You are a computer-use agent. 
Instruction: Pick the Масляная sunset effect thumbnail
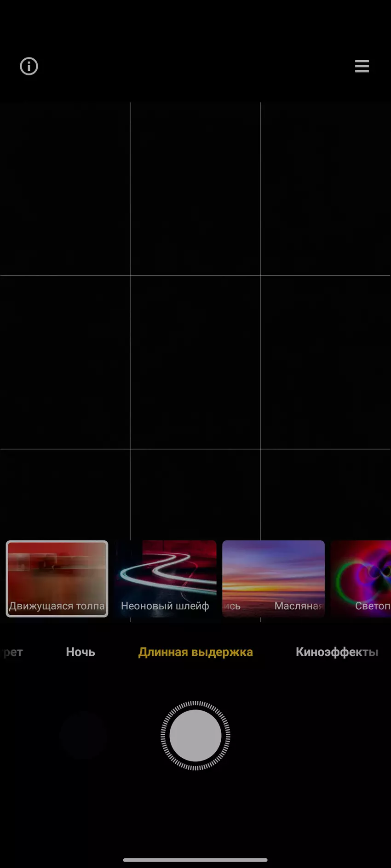(x=273, y=579)
